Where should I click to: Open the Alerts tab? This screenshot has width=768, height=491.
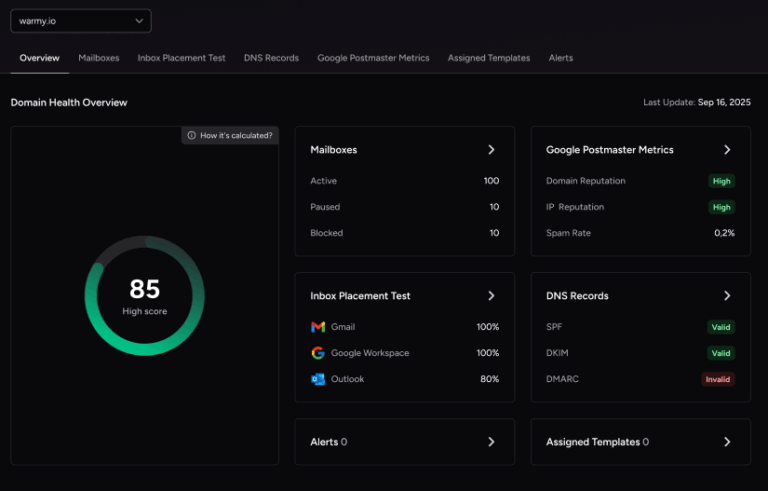pos(561,58)
